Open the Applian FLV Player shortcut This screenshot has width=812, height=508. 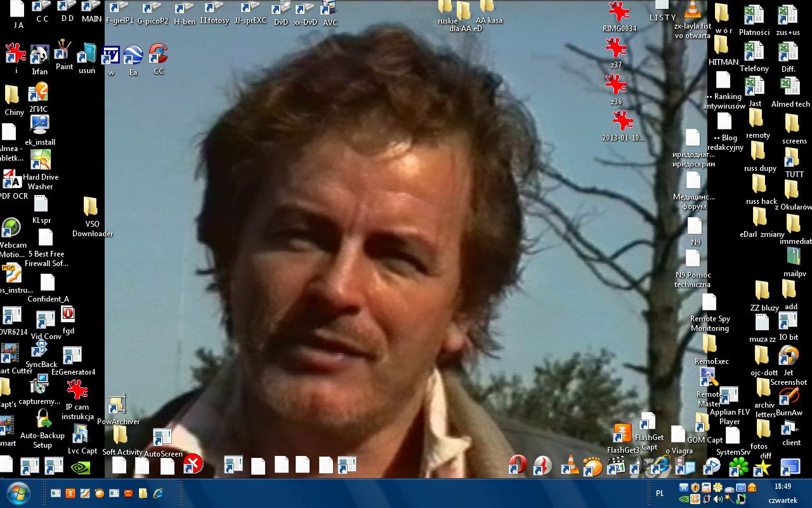coord(729,396)
